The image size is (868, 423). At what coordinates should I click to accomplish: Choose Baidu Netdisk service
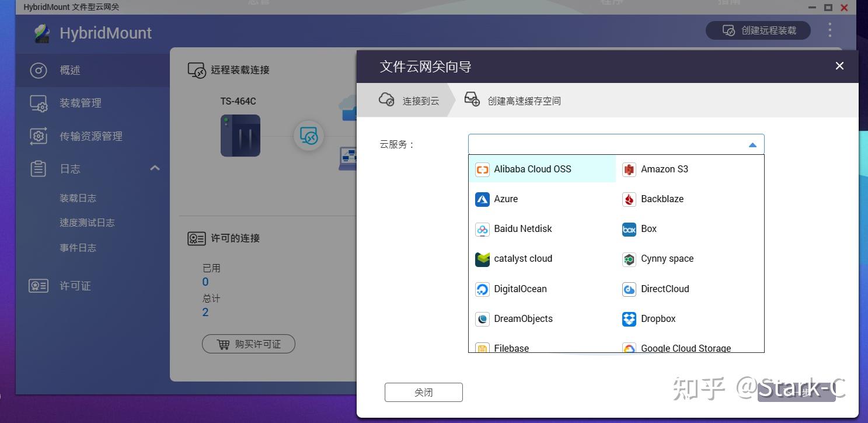(x=522, y=228)
